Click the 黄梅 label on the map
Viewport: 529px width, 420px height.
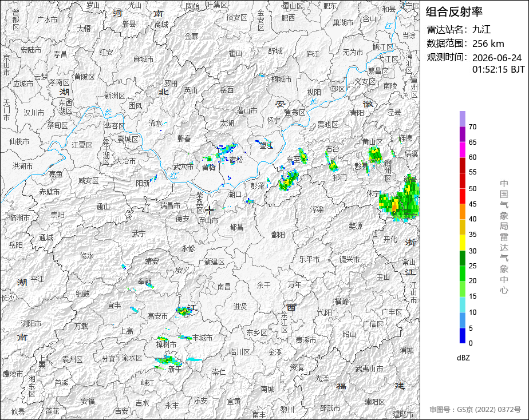(209, 167)
